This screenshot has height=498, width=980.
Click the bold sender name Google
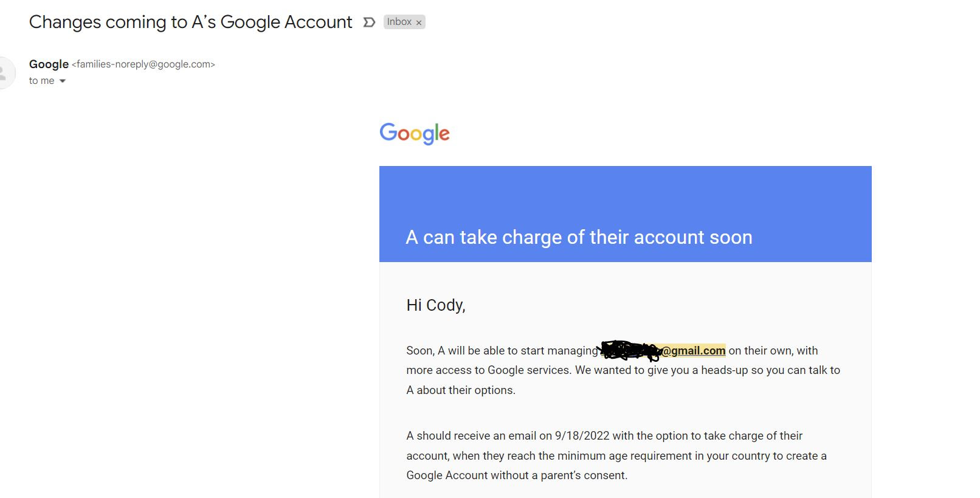49,64
